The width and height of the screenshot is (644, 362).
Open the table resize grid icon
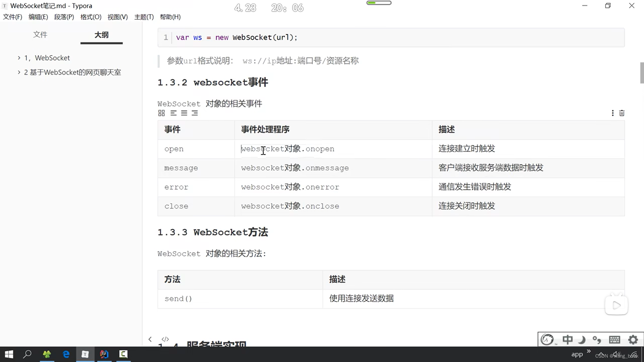[161, 113]
